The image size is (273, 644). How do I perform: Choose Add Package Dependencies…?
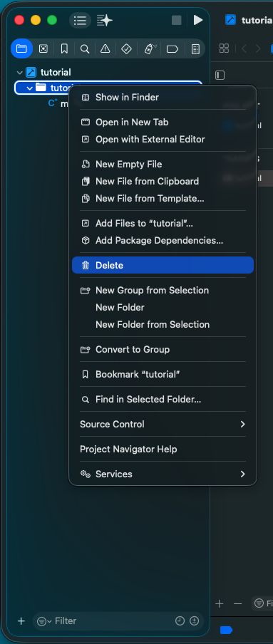[x=163, y=240]
